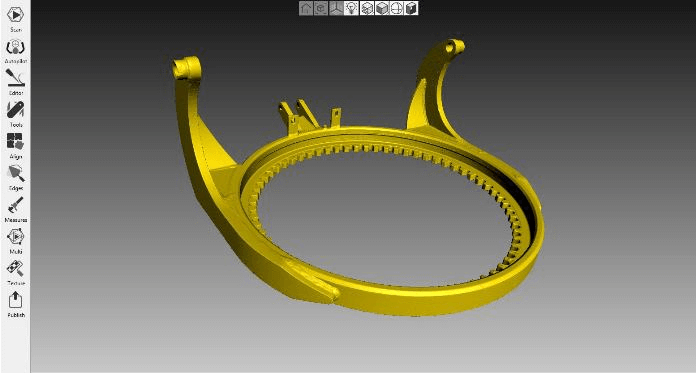Open the Scan mode in sidebar
Image resolution: width=696 pixels, height=373 pixels.
coord(15,15)
